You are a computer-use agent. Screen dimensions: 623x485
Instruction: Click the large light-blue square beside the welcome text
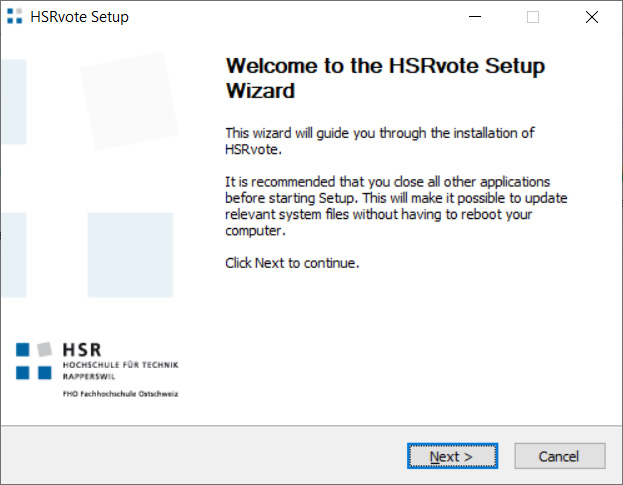[x=130, y=255]
